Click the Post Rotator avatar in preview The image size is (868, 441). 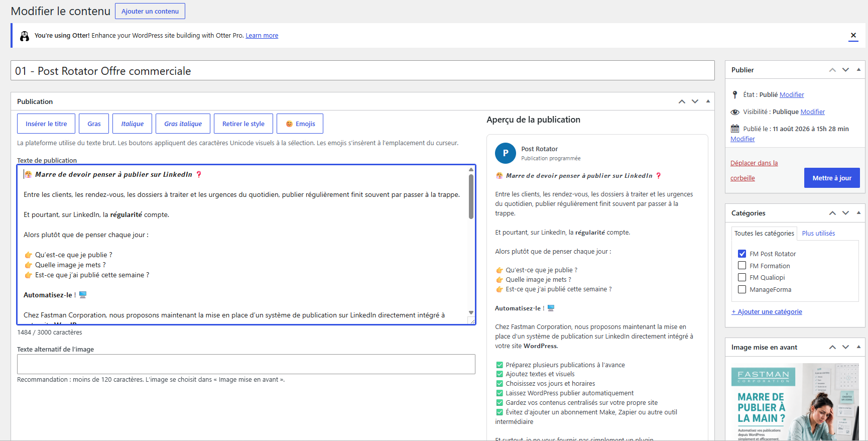pos(506,153)
